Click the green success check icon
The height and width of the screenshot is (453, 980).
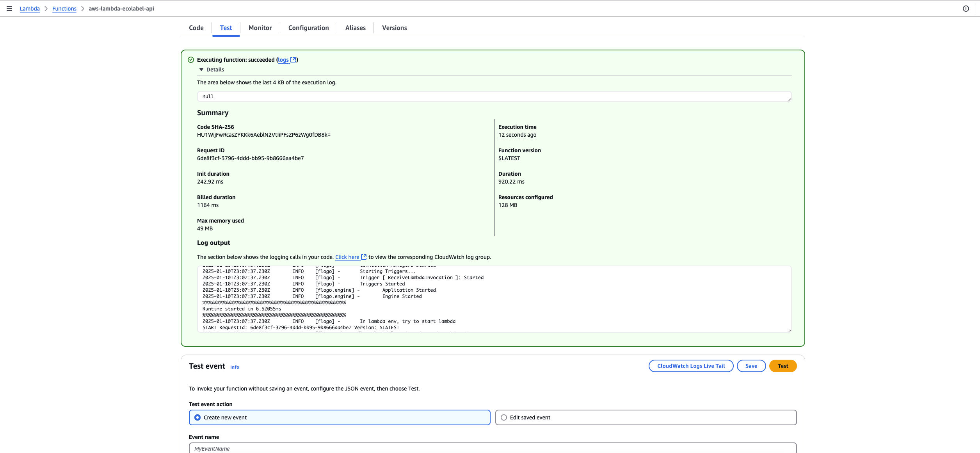click(x=191, y=60)
